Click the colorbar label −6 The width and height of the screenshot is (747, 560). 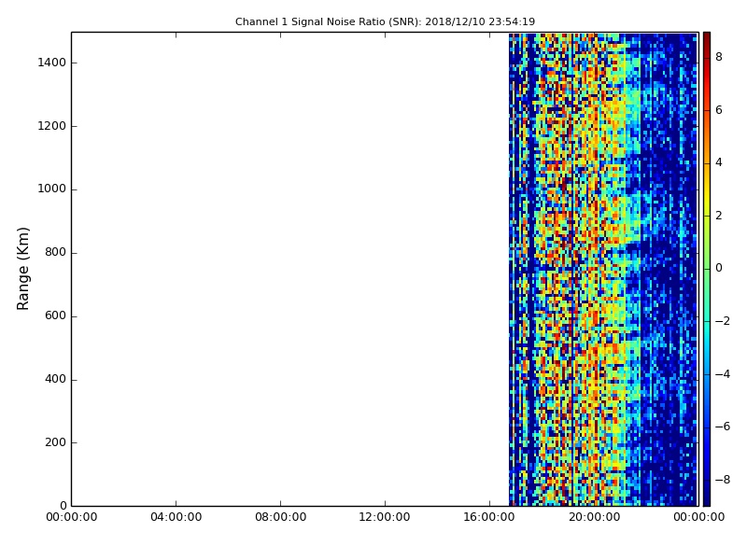pyautogui.click(x=723, y=427)
